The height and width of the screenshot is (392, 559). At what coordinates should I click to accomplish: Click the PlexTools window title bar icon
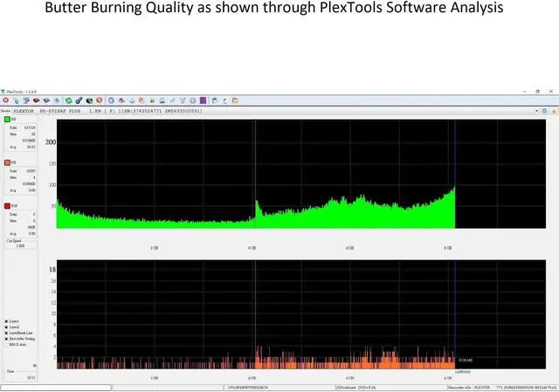pos(3,91)
